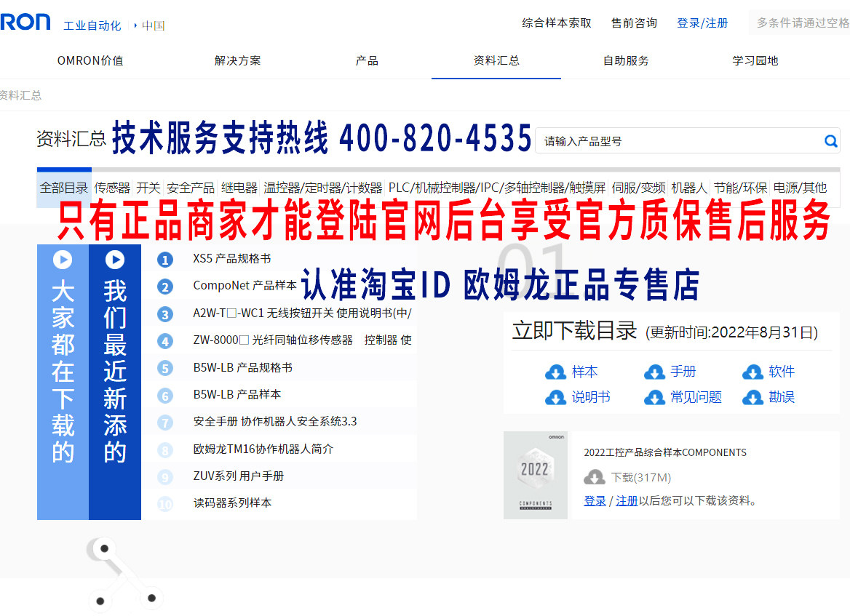This screenshot has width=850, height=616.
Task: Open 解决方案 menu
Action: (x=237, y=60)
